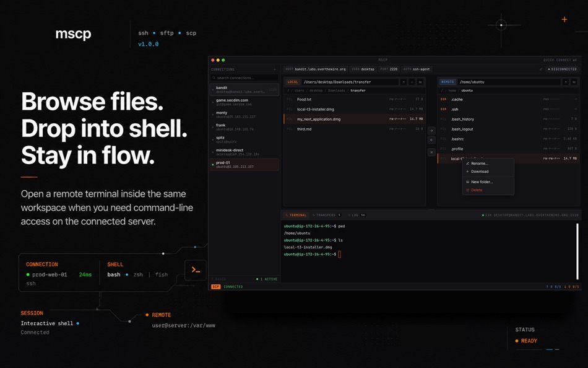This screenshot has width=588, height=368.
Task: Select fish in the SHELL card
Action: (x=162, y=274)
